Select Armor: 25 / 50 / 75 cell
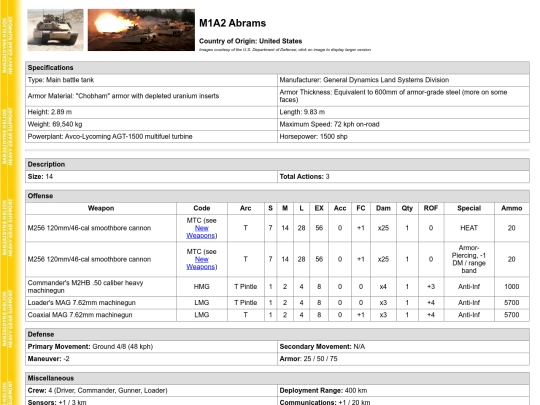 [403, 359]
